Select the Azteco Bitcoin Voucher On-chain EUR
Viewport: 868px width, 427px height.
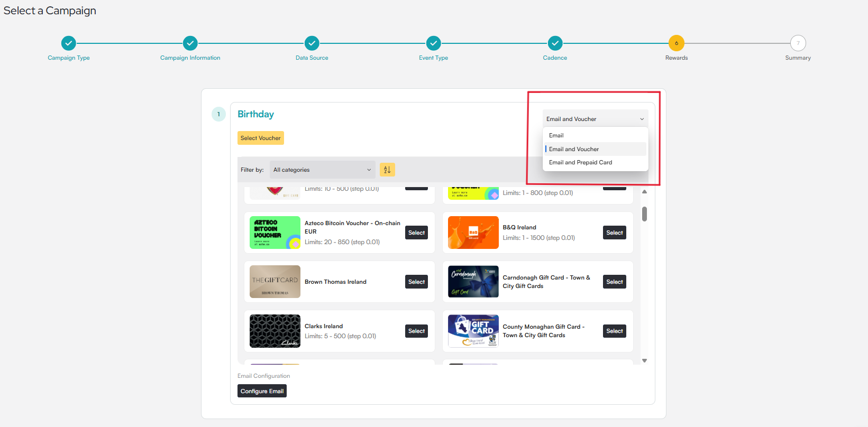[x=416, y=233]
